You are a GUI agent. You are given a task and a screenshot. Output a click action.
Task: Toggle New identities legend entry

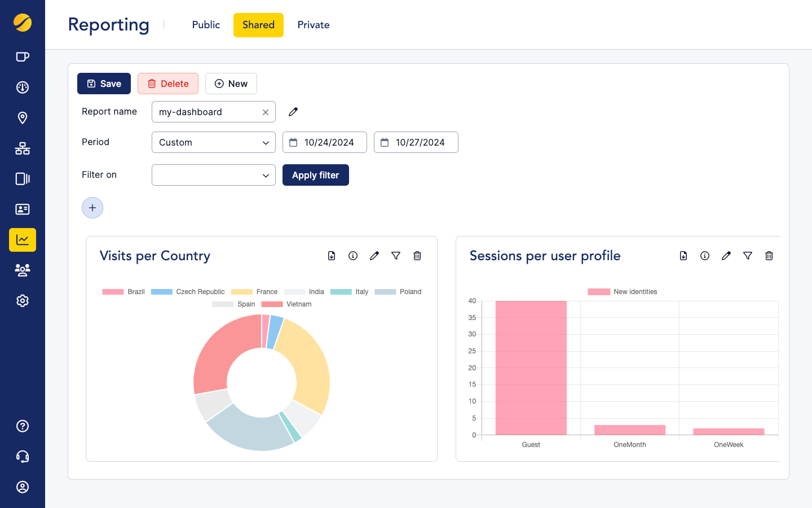point(622,291)
